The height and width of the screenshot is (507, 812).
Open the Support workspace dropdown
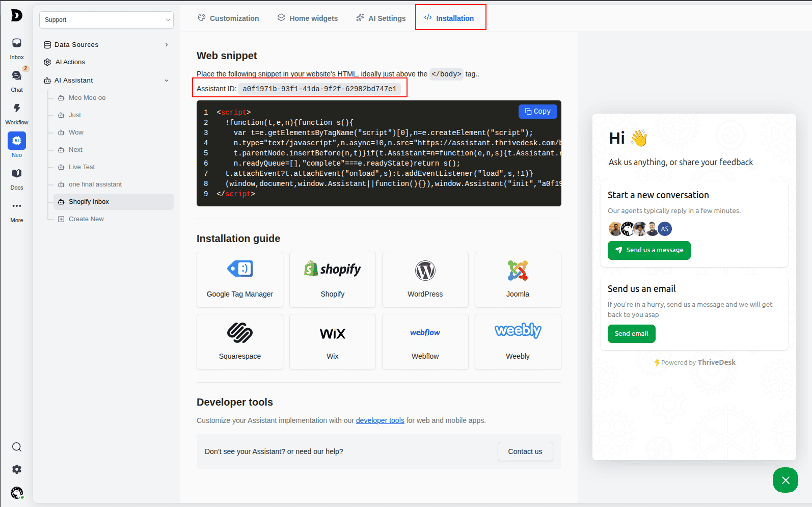106,20
